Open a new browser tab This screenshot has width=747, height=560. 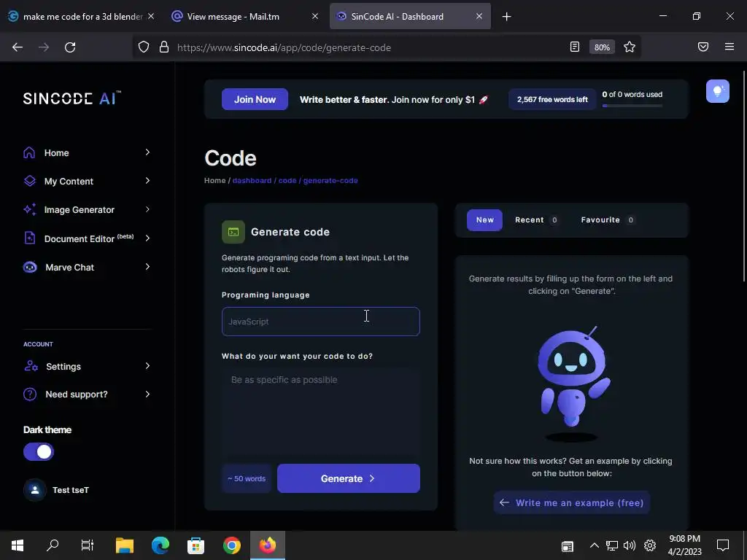[x=506, y=17]
